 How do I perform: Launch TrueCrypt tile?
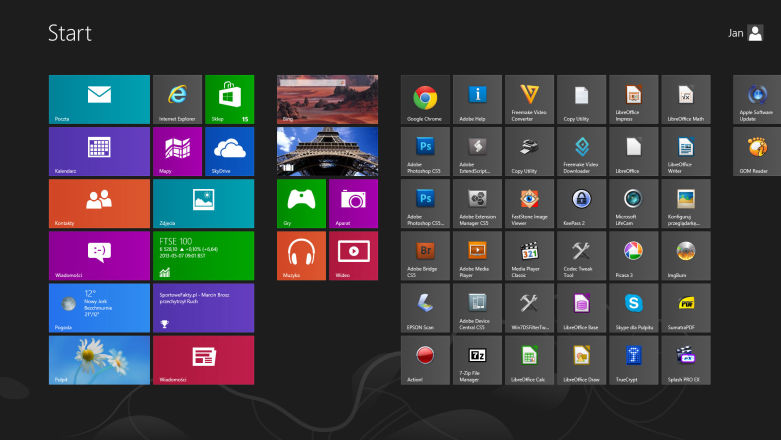pyautogui.click(x=634, y=360)
